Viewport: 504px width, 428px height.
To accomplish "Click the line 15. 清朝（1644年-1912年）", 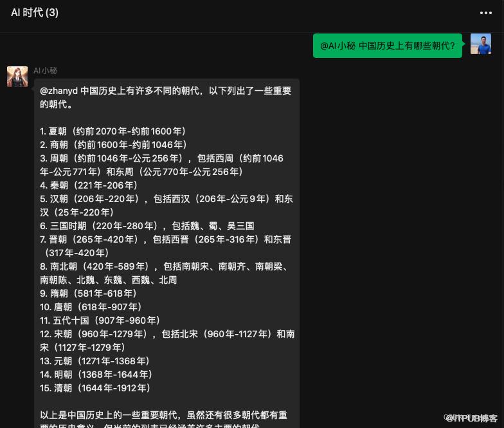I will (x=95, y=388).
